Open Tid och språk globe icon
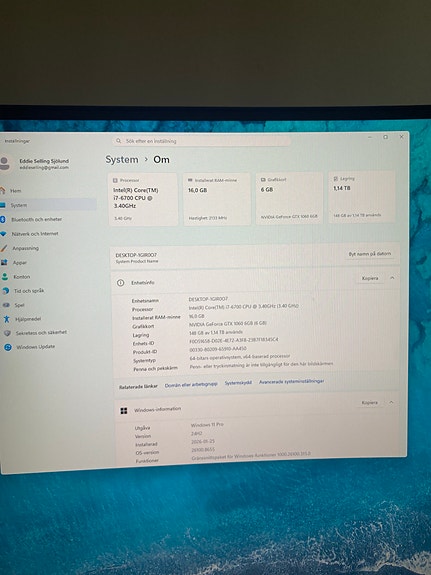The image size is (431, 575). pyautogui.click(x=6, y=291)
